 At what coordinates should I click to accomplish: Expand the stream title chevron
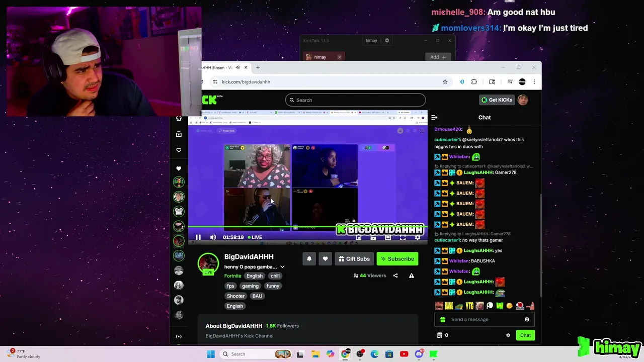(x=282, y=267)
